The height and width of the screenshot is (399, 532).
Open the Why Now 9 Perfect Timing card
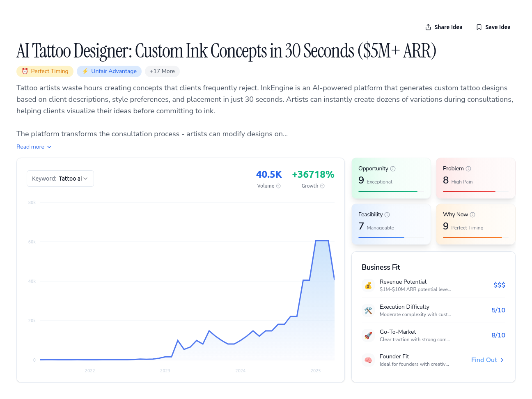476,224
